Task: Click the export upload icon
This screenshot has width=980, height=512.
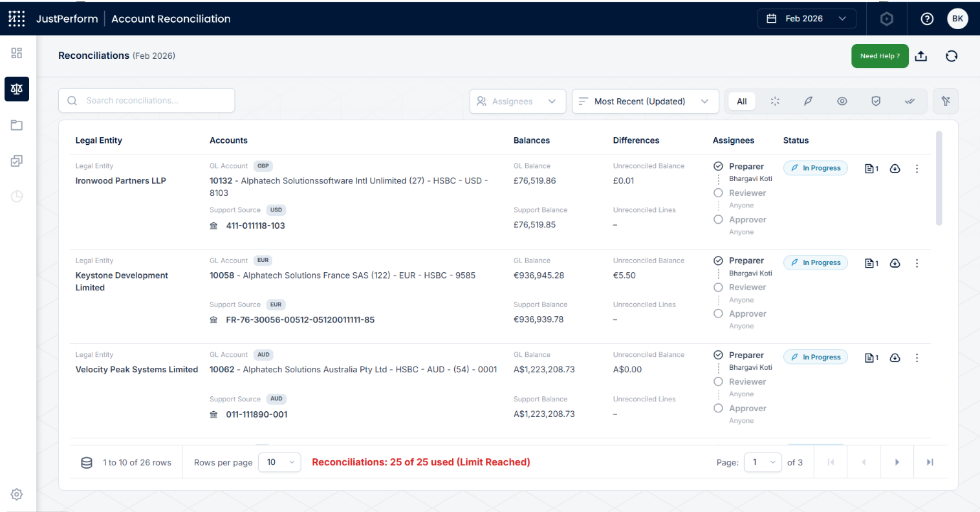Action: 921,56
